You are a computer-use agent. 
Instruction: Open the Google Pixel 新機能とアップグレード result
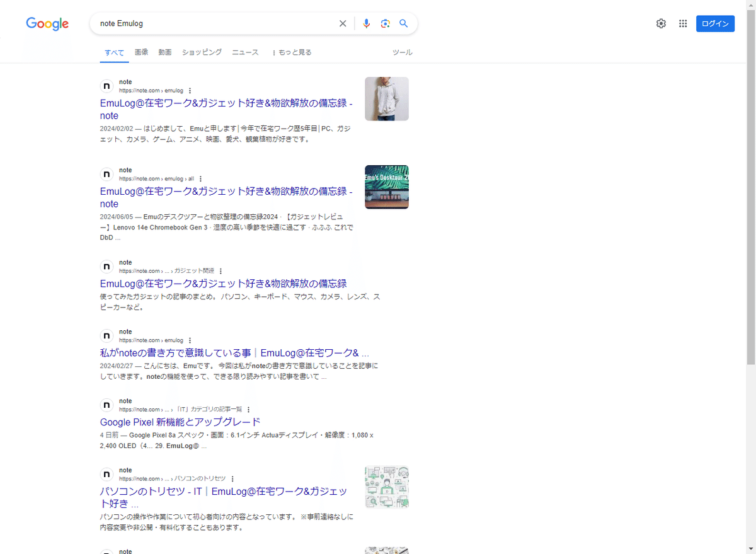coord(181,422)
